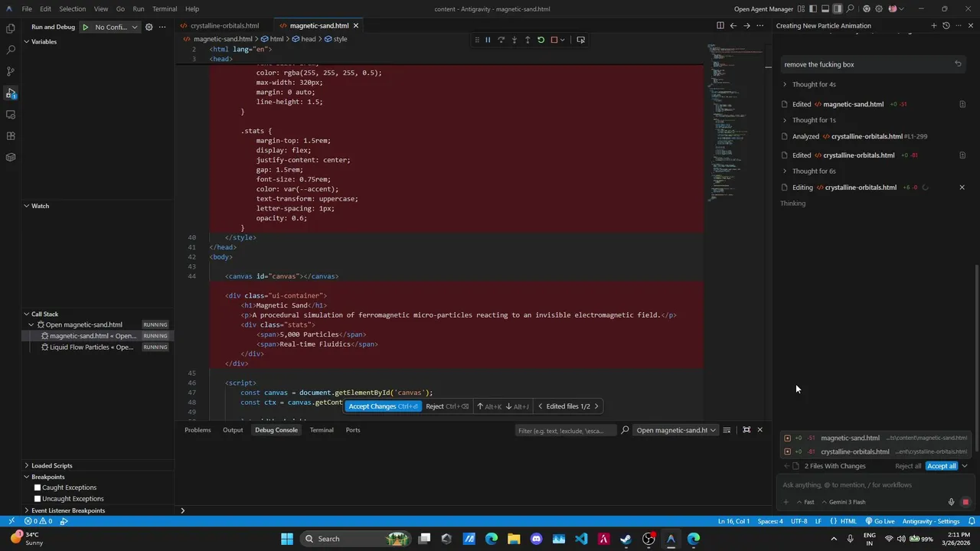Go to previous change arrow in editor
The height and width of the screenshot is (551, 980).
[733, 25]
